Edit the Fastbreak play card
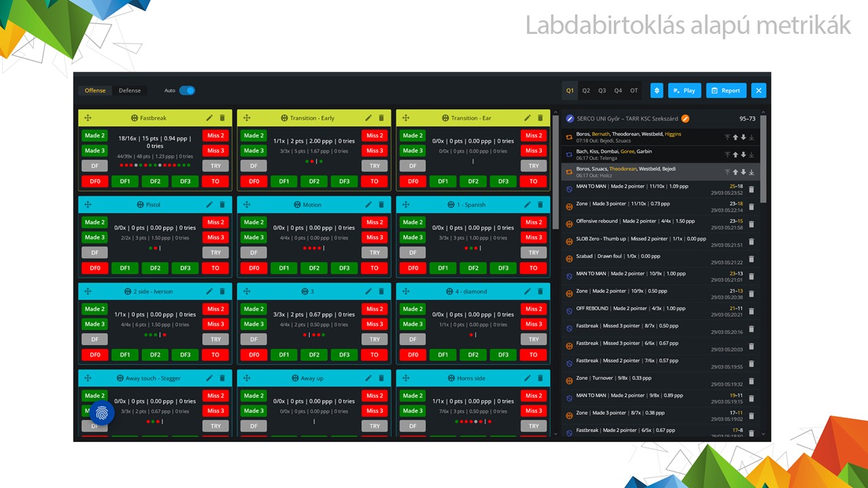The height and width of the screenshot is (488, 868). pos(210,118)
